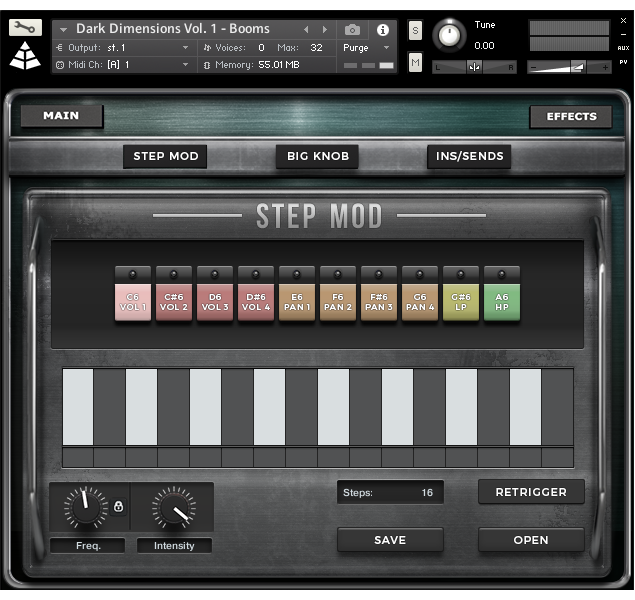
Task: Toggle the A6 HP step pad
Action: coord(502,302)
